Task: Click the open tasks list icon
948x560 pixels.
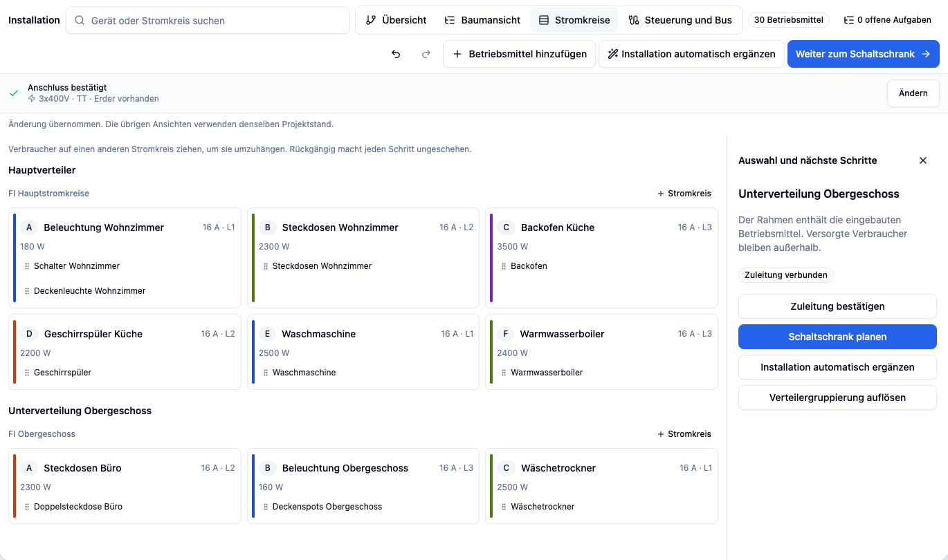Action: coord(849,20)
